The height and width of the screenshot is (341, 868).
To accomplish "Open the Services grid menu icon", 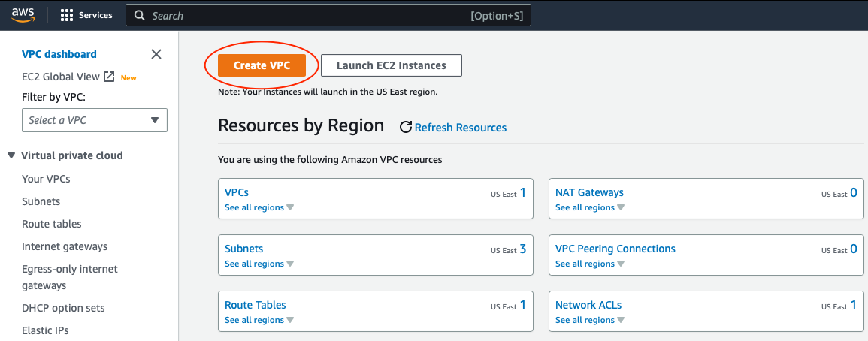I will coord(66,16).
